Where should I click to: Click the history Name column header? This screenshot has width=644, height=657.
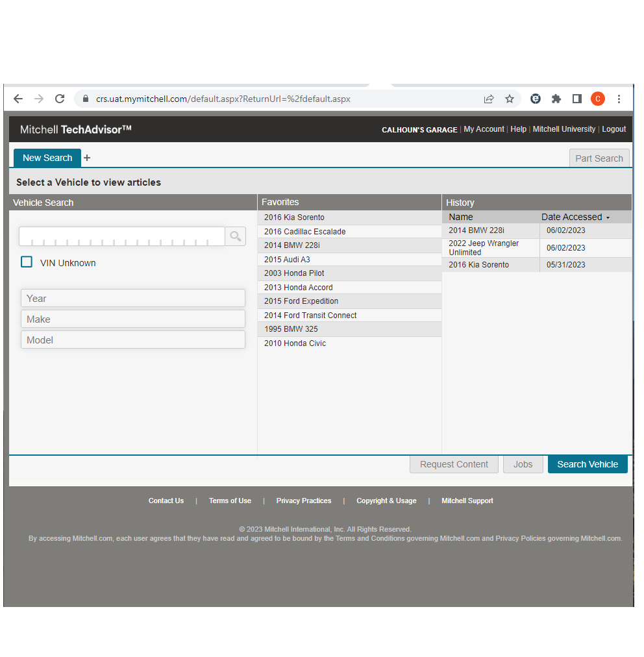click(x=460, y=217)
